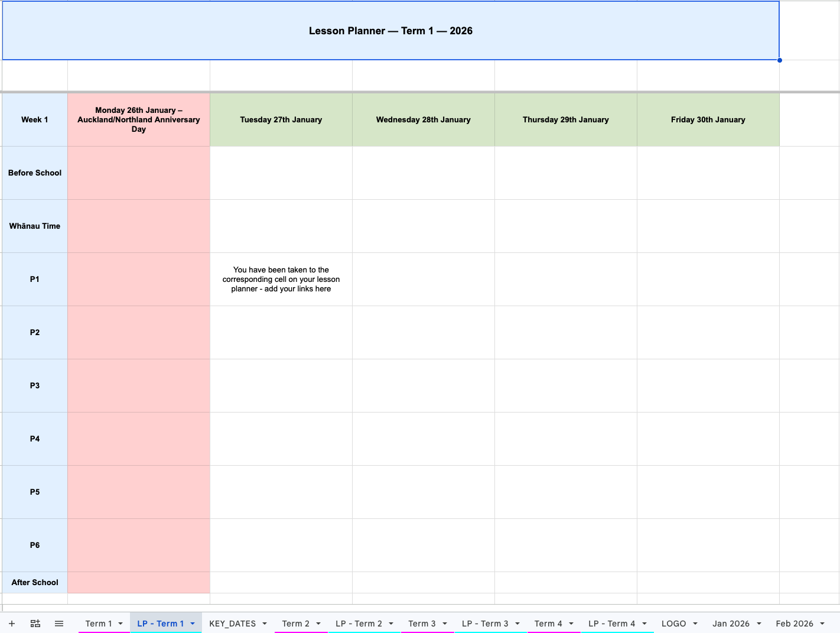Add a new sheet with the plus icon

click(12, 624)
